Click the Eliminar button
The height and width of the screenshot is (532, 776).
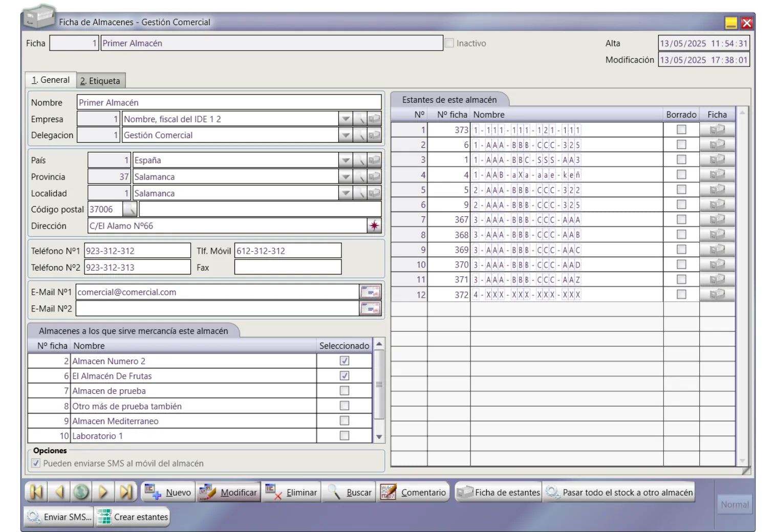(291, 492)
